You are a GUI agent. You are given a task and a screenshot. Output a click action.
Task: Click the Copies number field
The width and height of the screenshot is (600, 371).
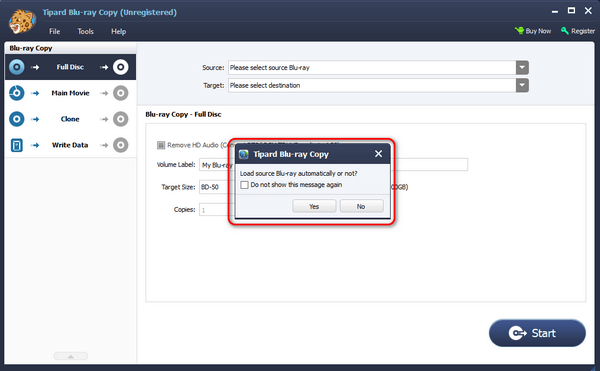coord(217,210)
